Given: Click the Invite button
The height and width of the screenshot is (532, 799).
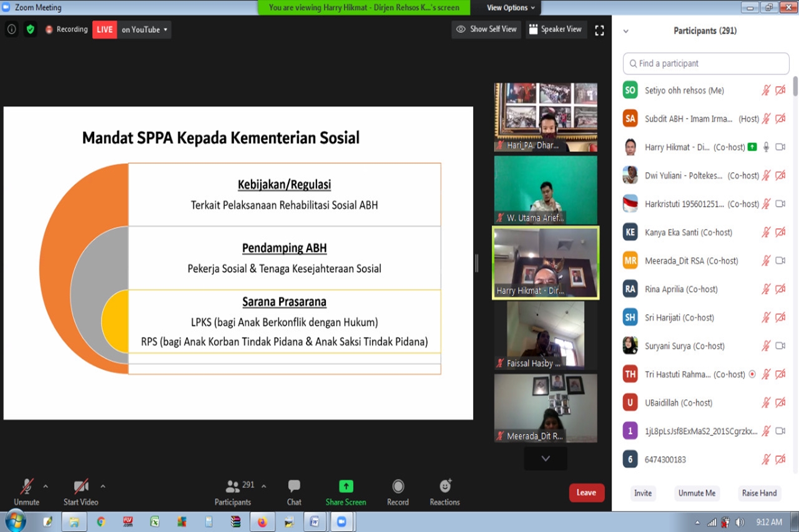Looking at the screenshot, I should (x=643, y=493).
